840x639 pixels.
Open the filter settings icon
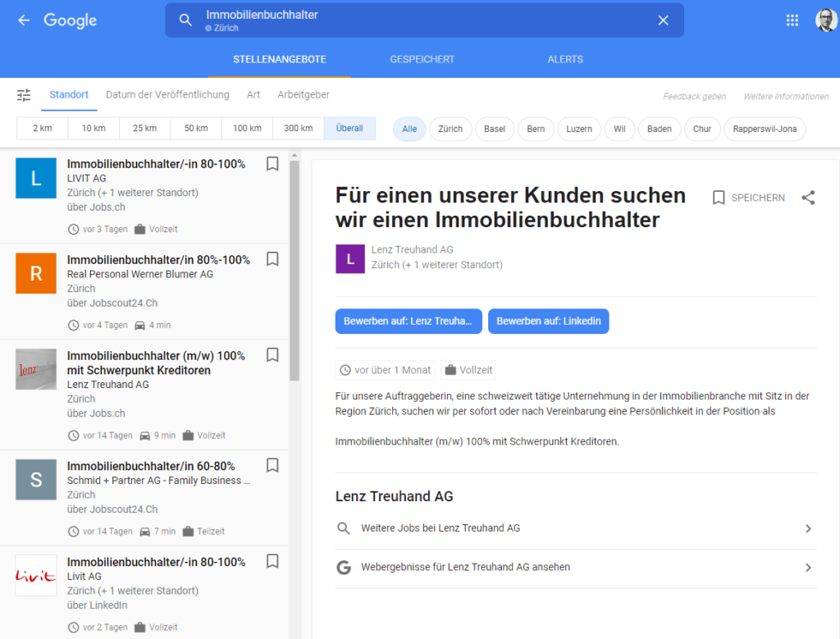[x=24, y=95]
